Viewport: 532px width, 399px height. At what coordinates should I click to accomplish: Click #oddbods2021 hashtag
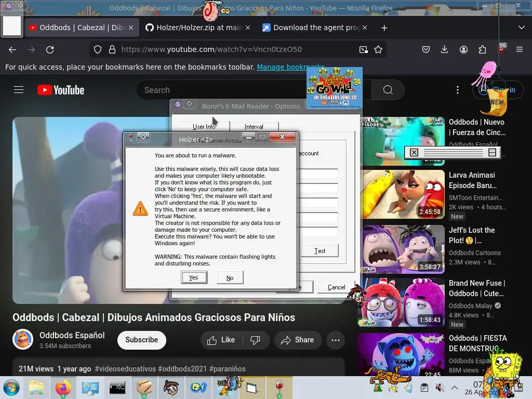[x=182, y=369]
